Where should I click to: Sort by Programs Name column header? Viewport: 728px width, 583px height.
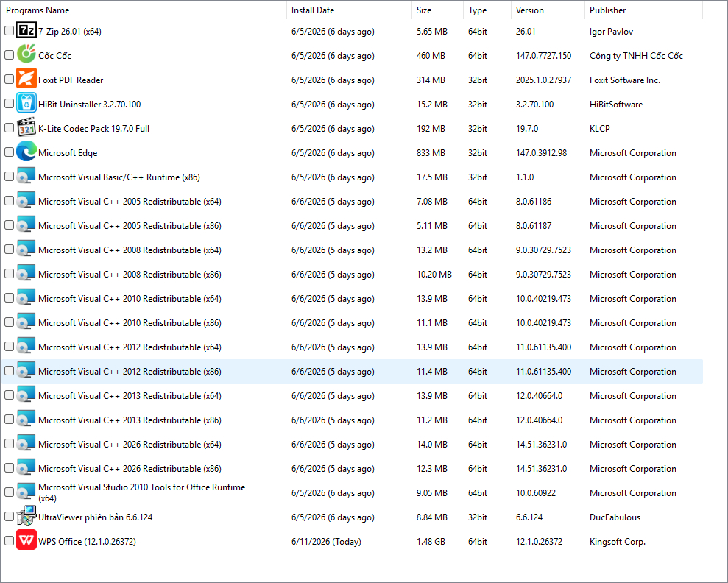point(134,10)
